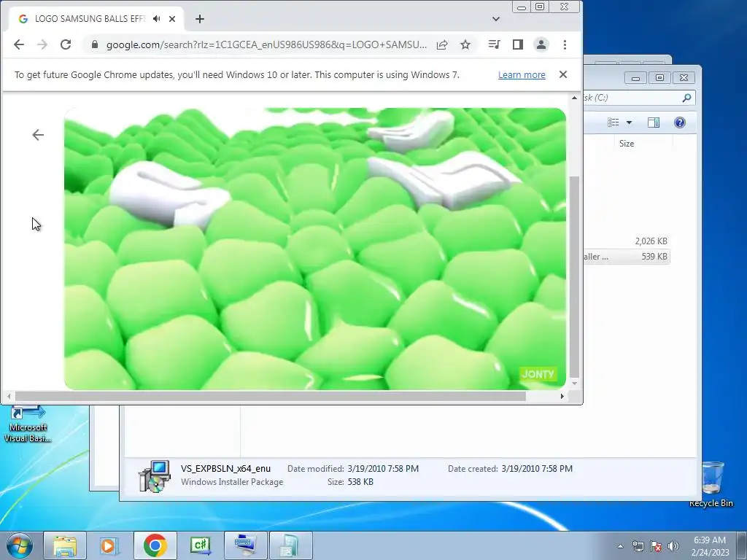
Task: Mute the tab using the speaker icon
Action: click(157, 18)
